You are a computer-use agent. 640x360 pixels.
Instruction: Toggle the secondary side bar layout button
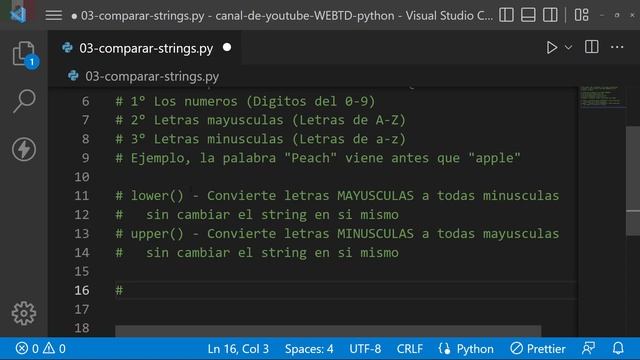click(550, 15)
